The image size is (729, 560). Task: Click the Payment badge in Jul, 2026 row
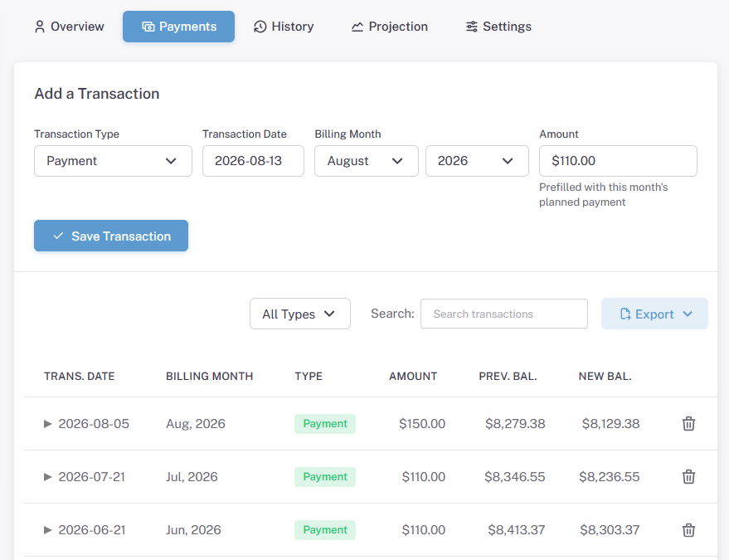pos(325,477)
